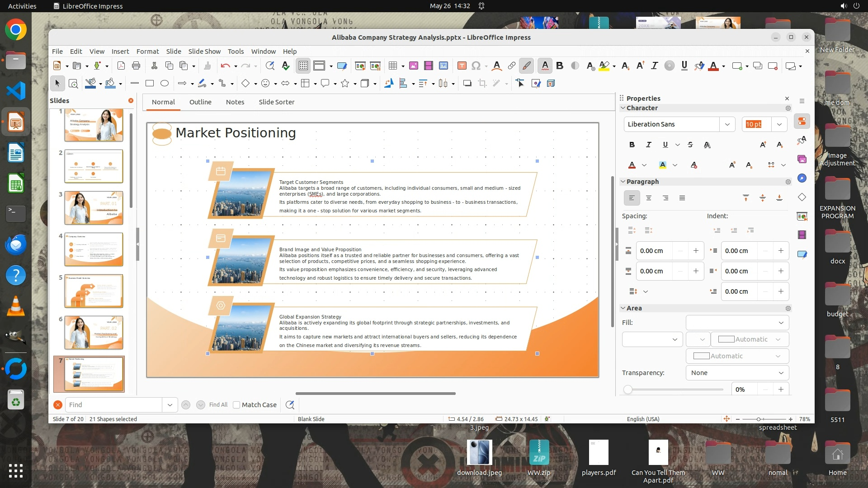Click the Insert Table toolbar icon

coord(392,66)
